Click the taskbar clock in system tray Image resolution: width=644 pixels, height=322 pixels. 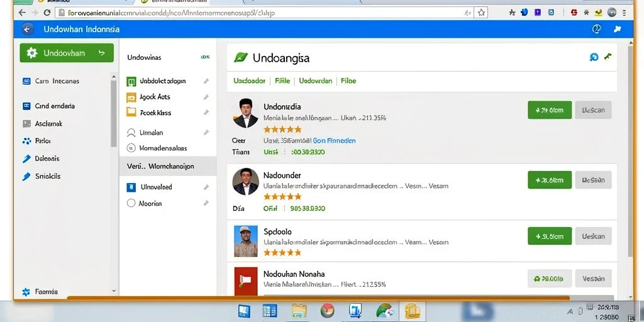click(609, 311)
